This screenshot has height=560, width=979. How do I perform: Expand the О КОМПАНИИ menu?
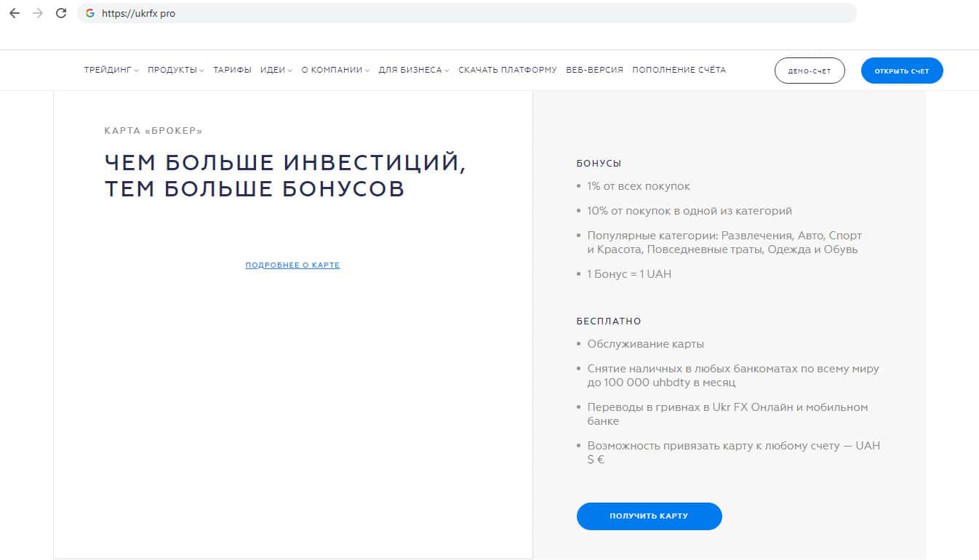[x=336, y=70]
